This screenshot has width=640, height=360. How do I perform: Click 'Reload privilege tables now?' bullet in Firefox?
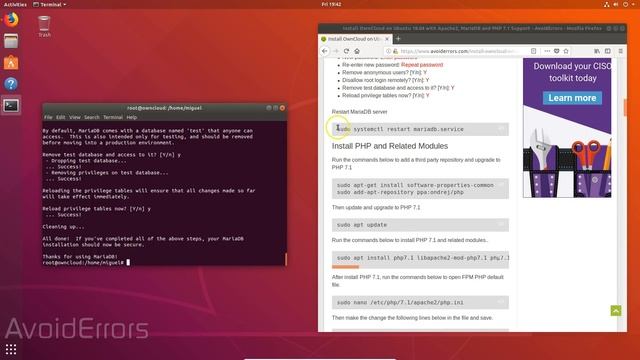pyautogui.click(x=386, y=96)
